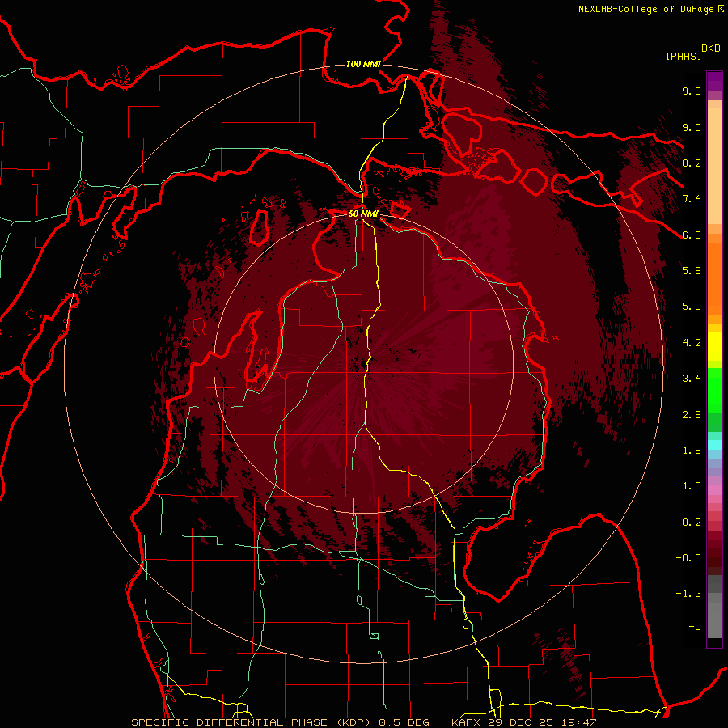Image resolution: width=728 pixels, height=728 pixels.
Task: Click the pink swatch on the color bar
Action: click(x=714, y=490)
